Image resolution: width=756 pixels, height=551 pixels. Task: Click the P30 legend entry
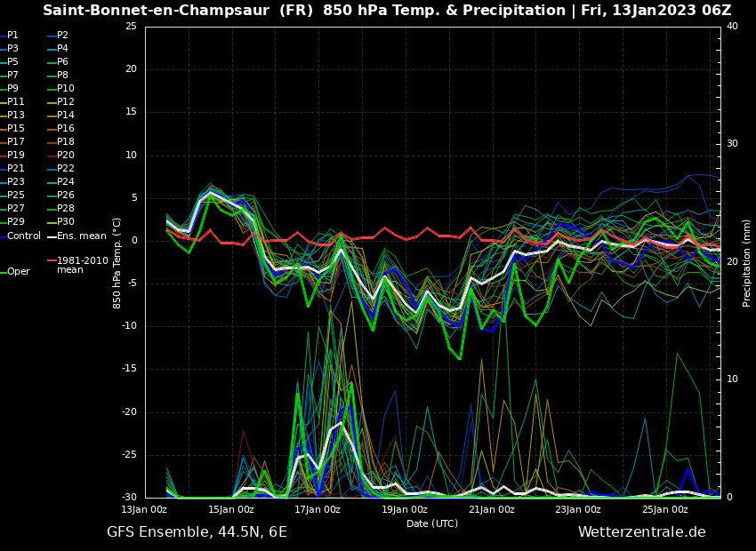point(66,222)
